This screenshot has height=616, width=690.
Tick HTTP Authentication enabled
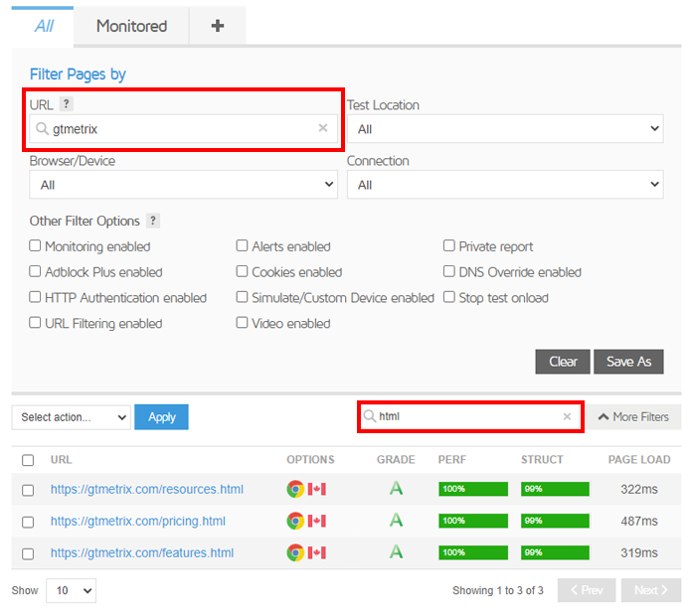[35, 297]
